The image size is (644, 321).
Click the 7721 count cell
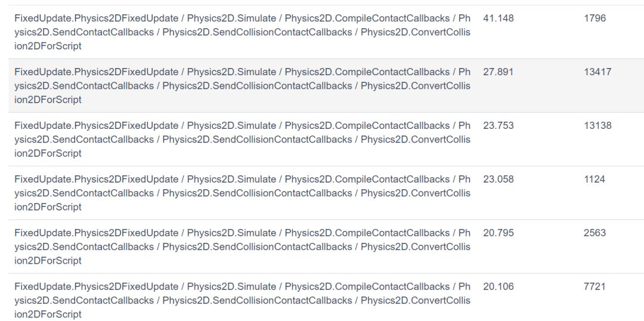coord(595,286)
